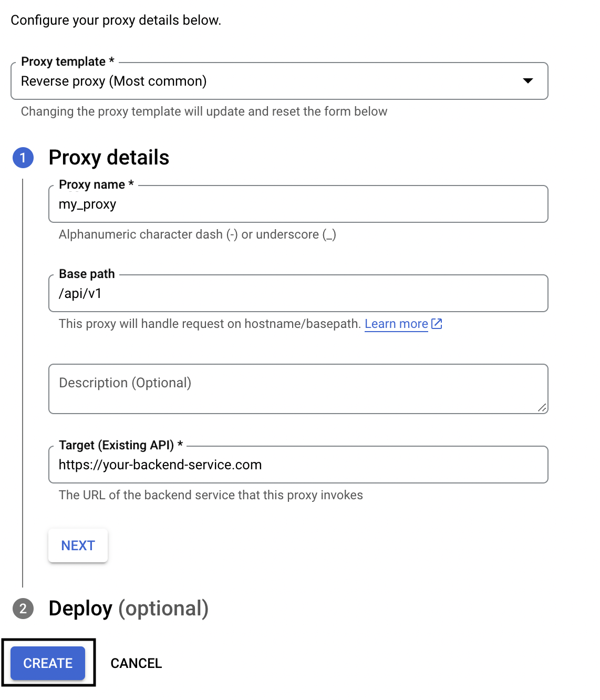
Task: Click the step 2 number circle
Action: 23,609
